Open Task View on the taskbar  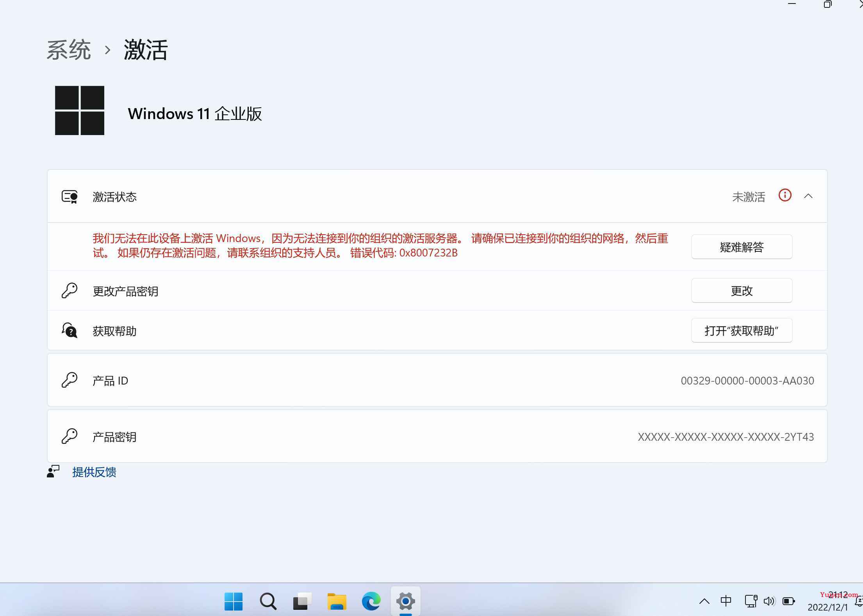tap(302, 601)
